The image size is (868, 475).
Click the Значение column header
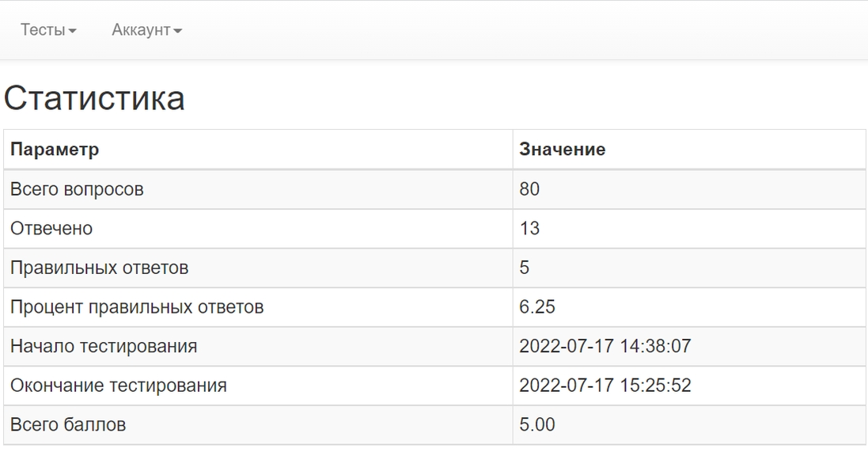pyautogui.click(x=562, y=149)
